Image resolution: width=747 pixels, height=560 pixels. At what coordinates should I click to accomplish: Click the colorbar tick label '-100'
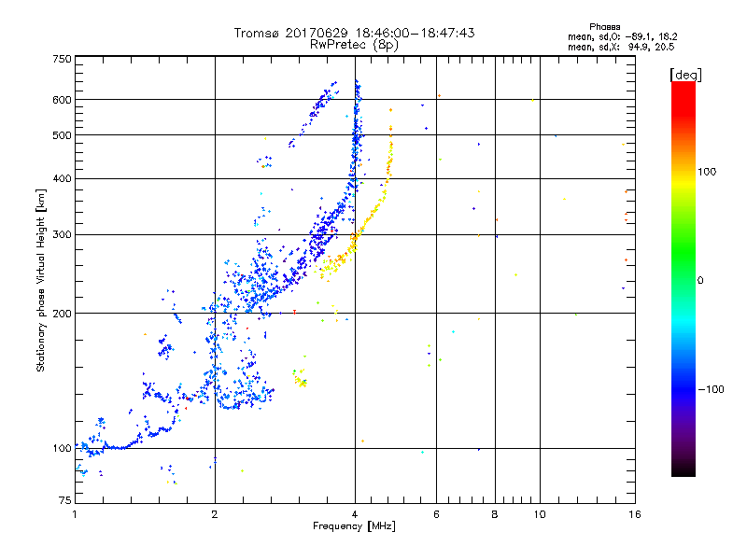pyautogui.click(x=711, y=389)
